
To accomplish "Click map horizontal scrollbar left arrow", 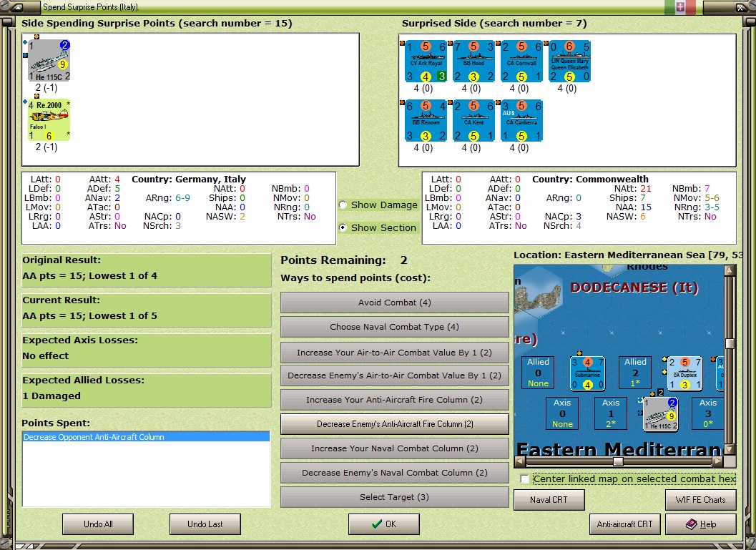I will coord(520,461).
